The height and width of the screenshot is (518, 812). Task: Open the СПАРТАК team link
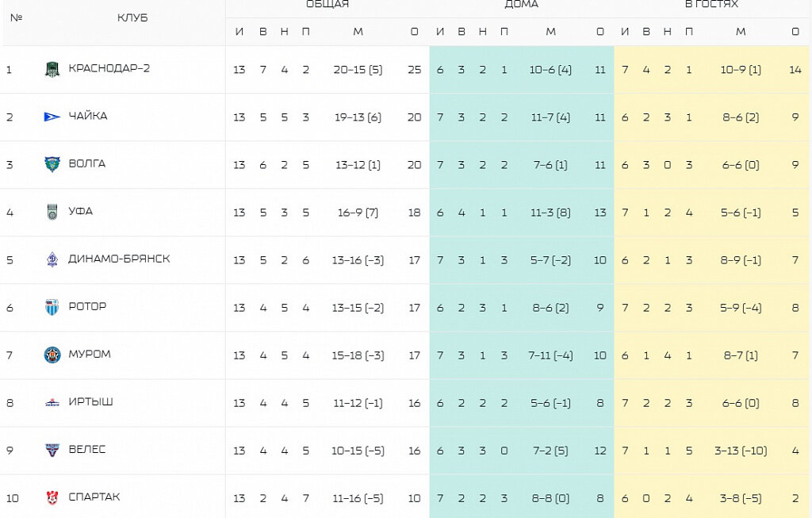[94, 497]
